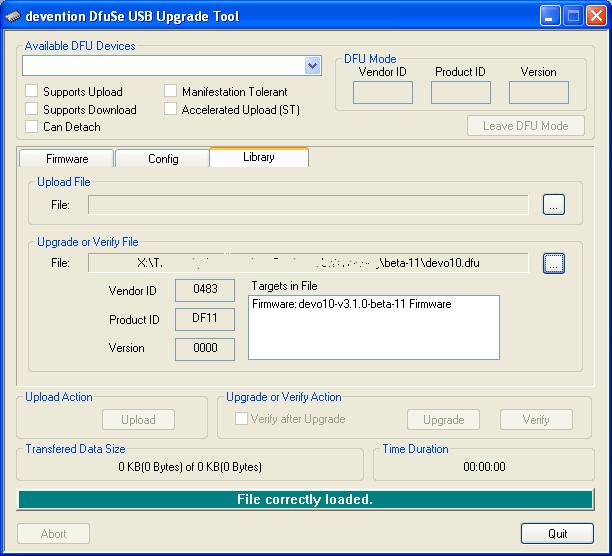
Task: Click the Upgrade button
Action: tap(443, 420)
